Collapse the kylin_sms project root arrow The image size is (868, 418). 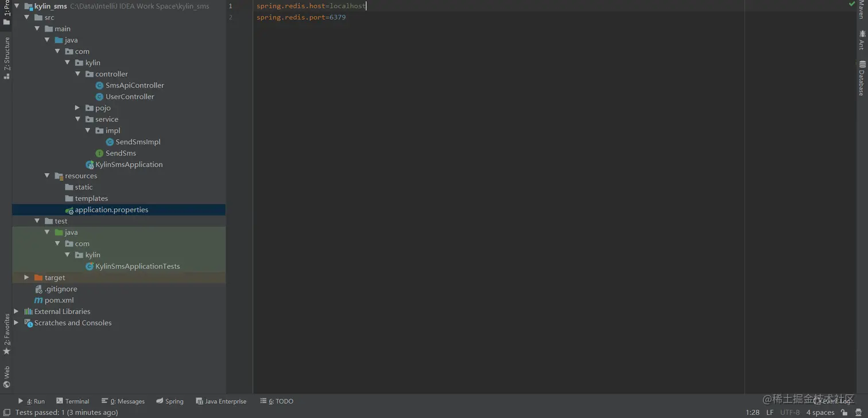16,6
